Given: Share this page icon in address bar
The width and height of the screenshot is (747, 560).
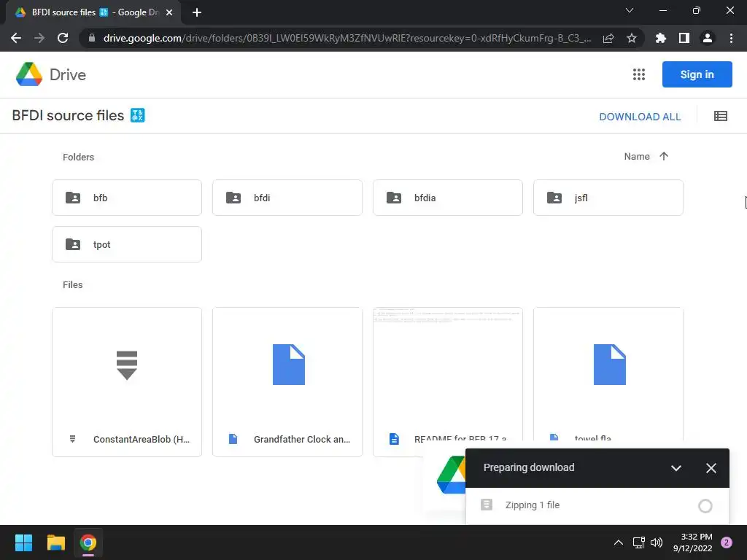Looking at the screenshot, I should [608, 38].
